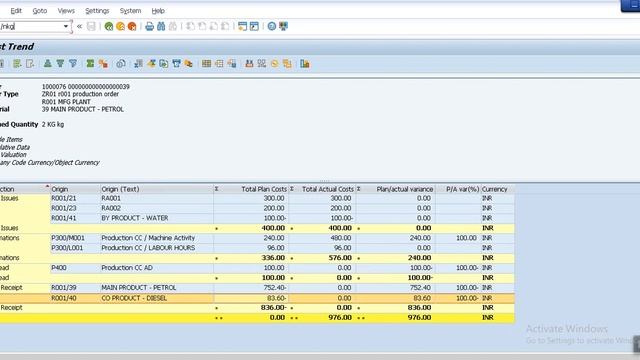Select the Plan/actual variance column header
This screenshot has height=360, width=640.
click(x=396, y=189)
